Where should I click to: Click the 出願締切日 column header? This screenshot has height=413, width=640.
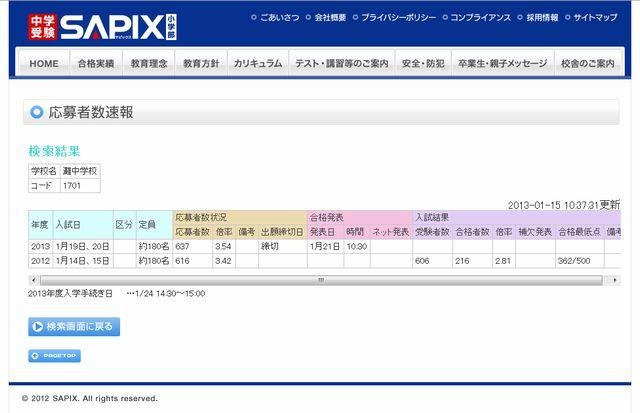tap(282, 232)
